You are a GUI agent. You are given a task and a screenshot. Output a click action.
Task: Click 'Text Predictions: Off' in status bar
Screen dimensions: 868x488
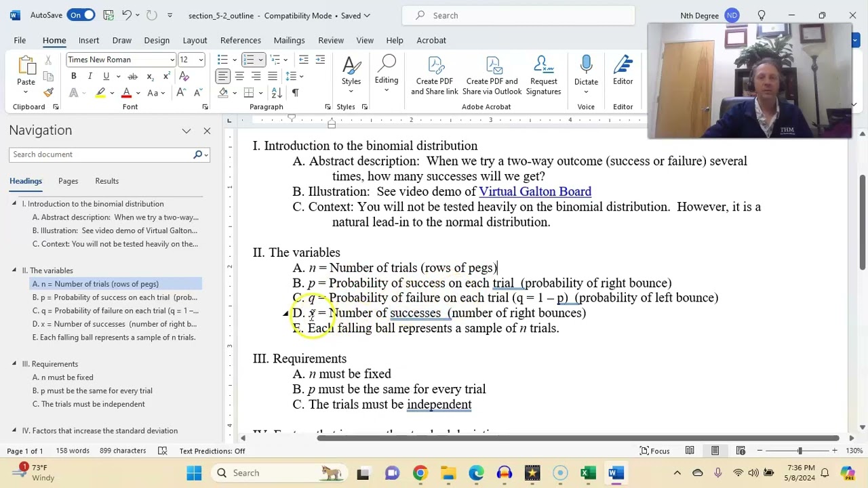212,451
